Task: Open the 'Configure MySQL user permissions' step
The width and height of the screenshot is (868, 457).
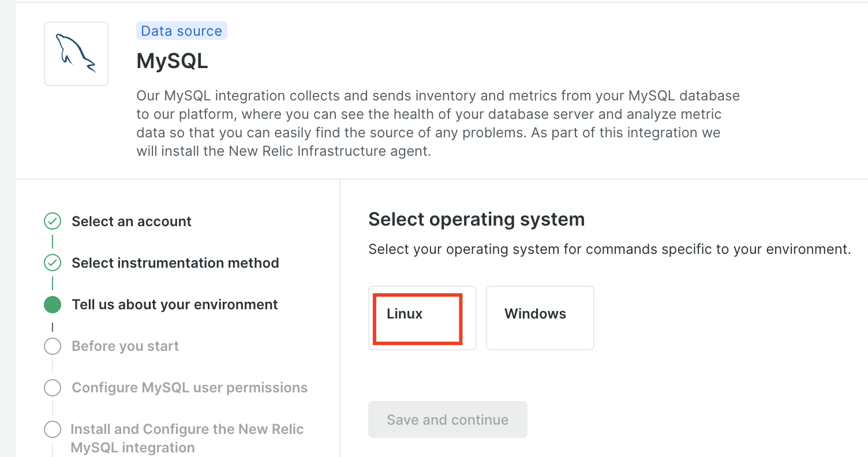Action: (190, 388)
